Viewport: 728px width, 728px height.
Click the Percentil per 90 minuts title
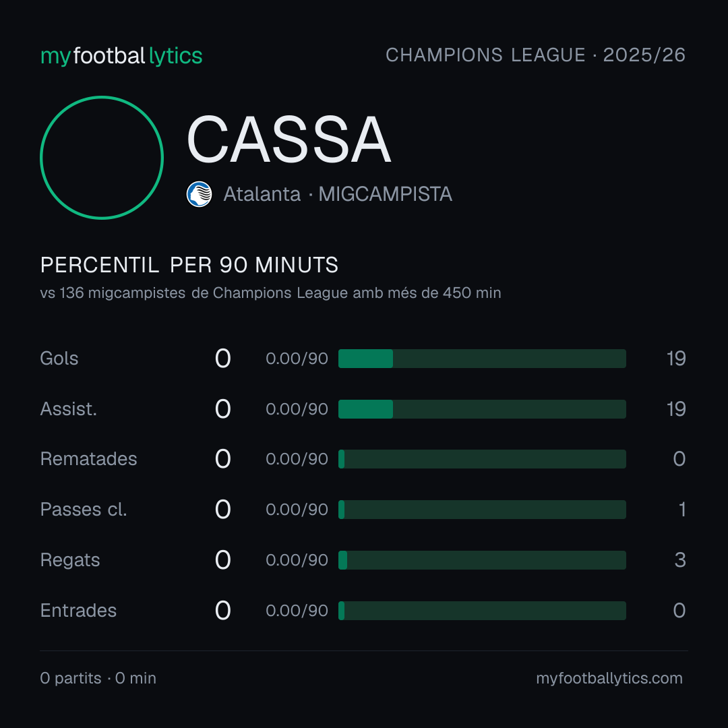pos(189,265)
